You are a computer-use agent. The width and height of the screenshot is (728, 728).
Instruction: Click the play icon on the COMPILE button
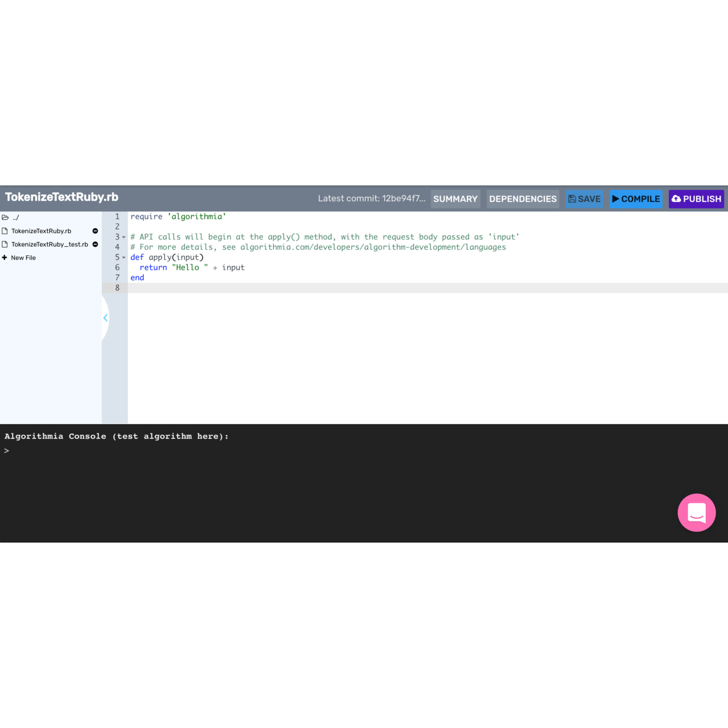coord(616,199)
